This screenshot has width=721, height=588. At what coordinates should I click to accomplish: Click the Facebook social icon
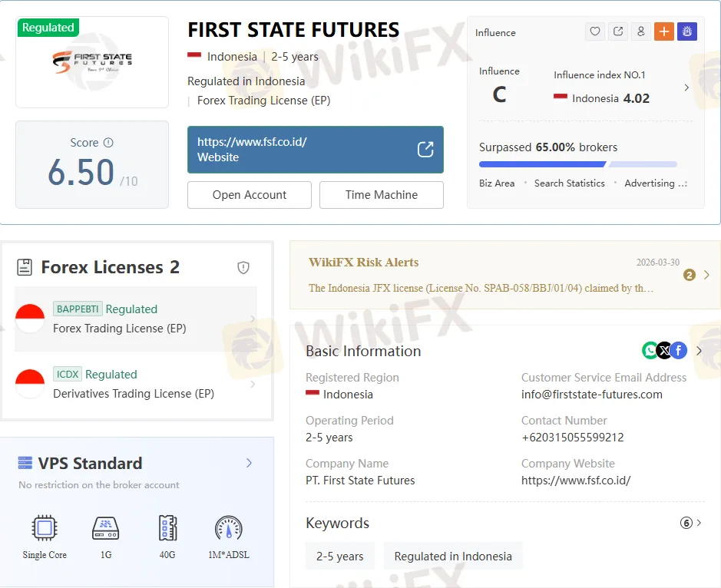(678, 351)
